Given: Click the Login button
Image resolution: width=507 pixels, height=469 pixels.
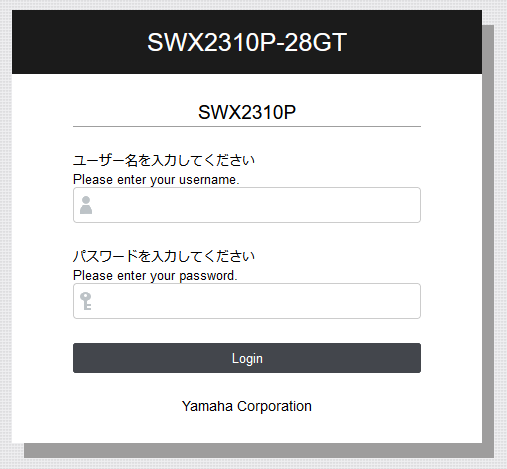Looking at the screenshot, I should click(x=247, y=358).
